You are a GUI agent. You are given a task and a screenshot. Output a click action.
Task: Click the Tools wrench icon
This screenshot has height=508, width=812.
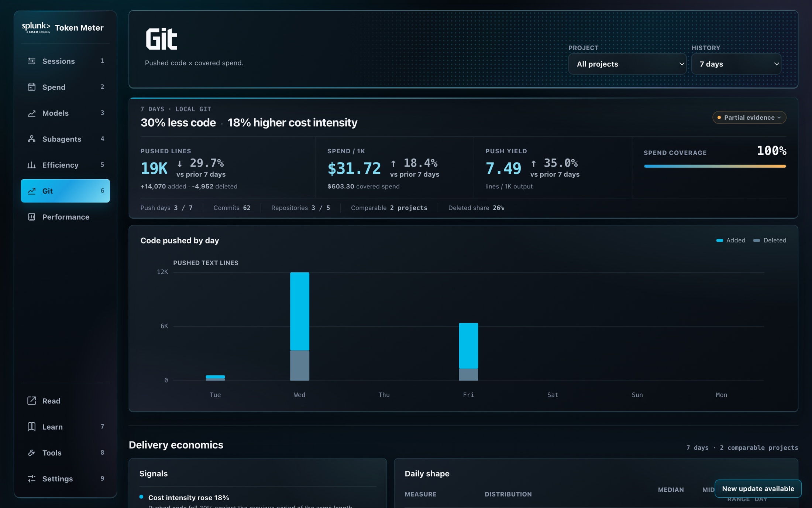31,453
